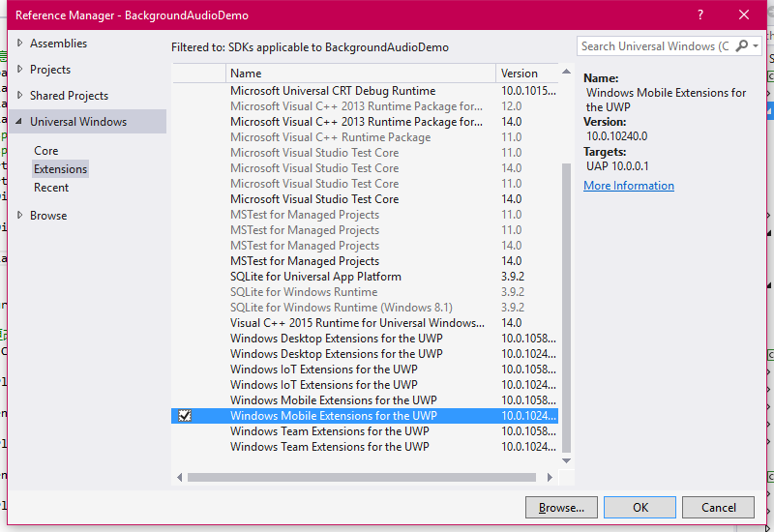Select Windows Desktop Extensions 10.0.1024 row
774x532 pixels.
coord(365,354)
